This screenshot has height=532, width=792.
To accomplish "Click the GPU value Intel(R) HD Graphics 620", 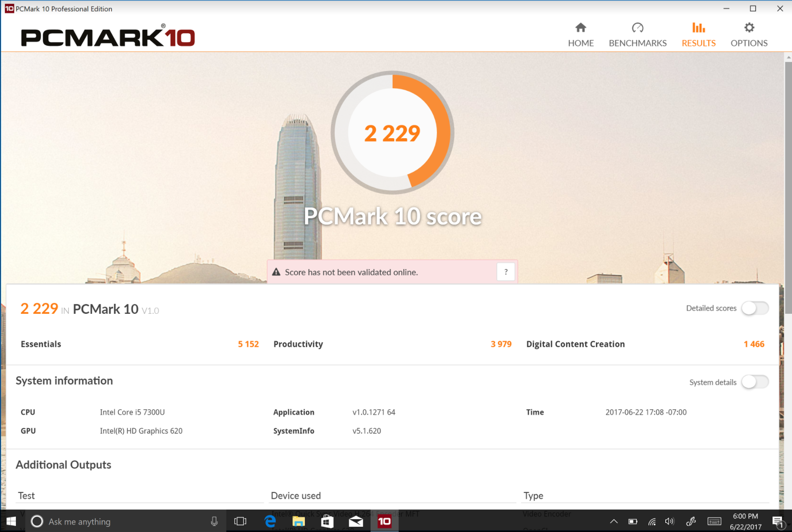I will pos(141,431).
